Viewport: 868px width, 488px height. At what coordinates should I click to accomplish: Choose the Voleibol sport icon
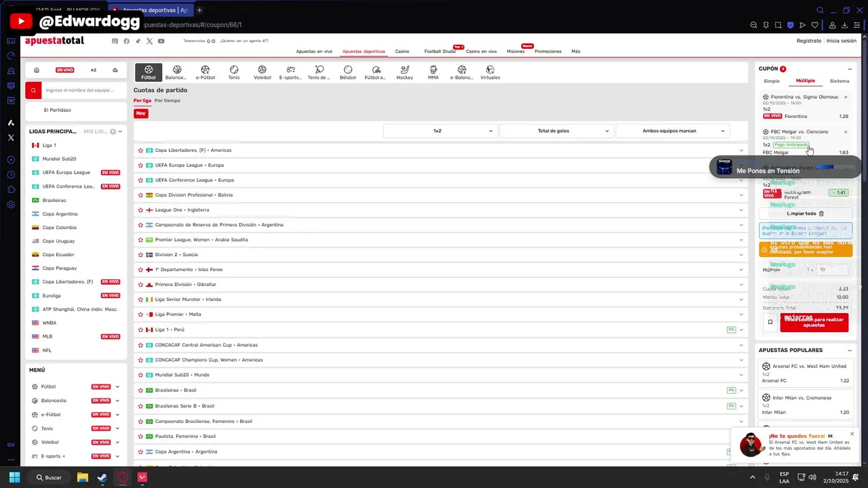(x=262, y=73)
